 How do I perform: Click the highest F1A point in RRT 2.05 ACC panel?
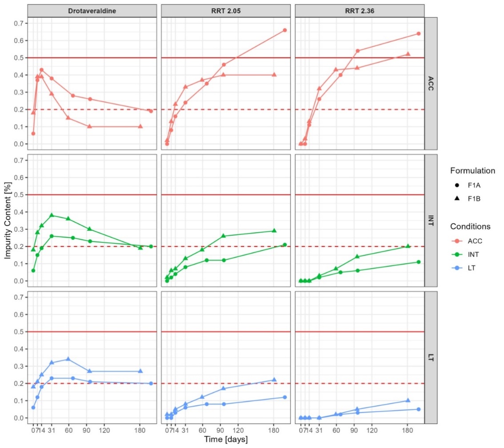[285, 30]
